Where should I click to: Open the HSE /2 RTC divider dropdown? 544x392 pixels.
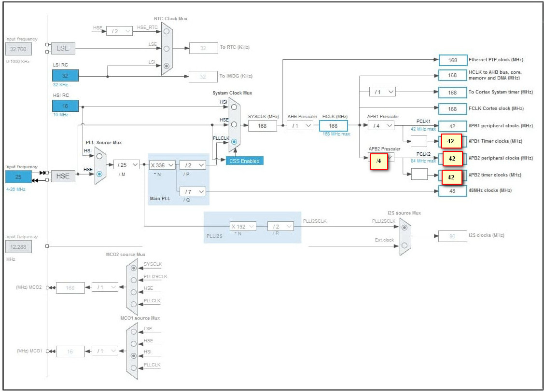point(119,31)
